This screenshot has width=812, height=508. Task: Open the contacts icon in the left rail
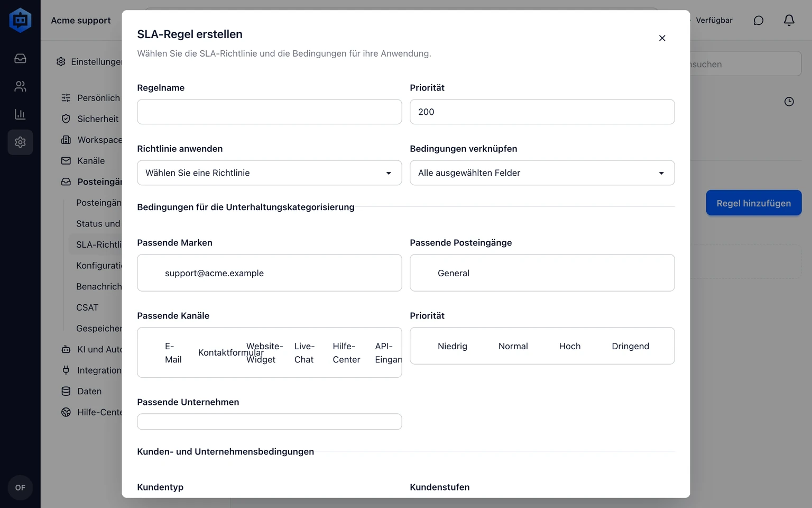tap(20, 86)
